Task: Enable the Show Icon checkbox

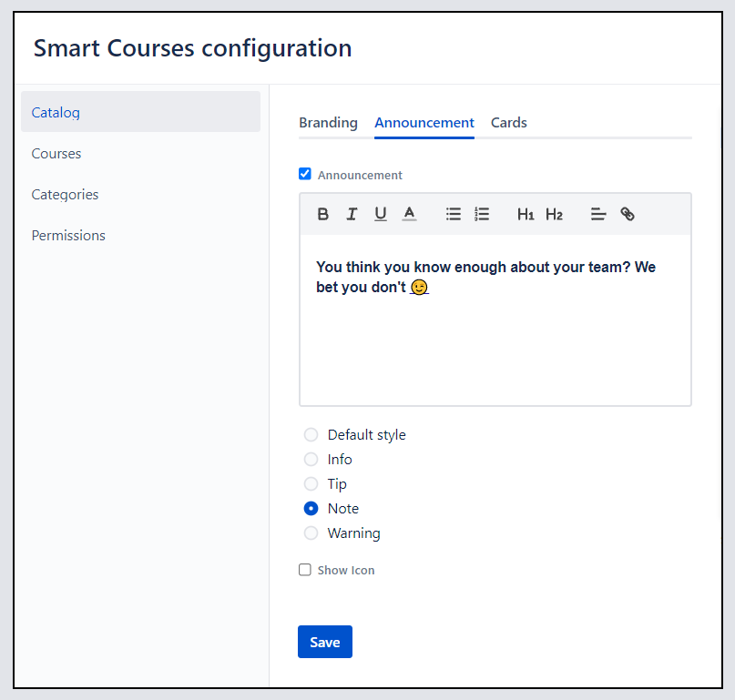Action: (x=305, y=570)
